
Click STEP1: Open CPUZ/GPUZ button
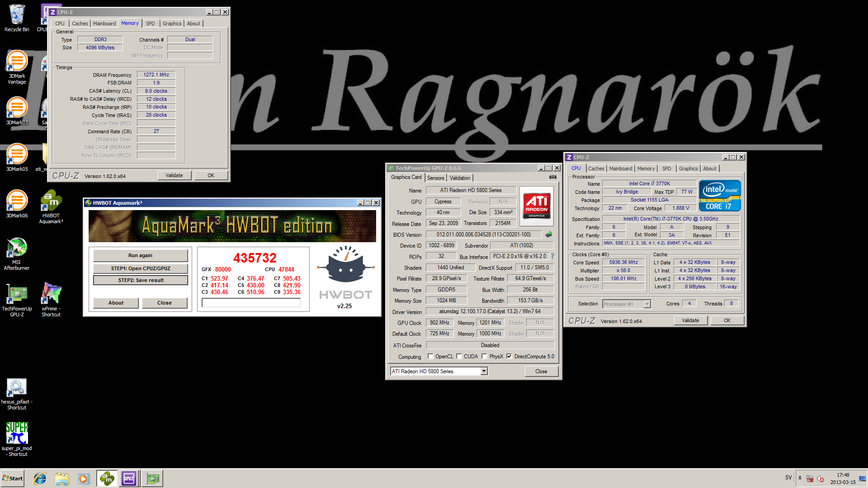[140, 268]
